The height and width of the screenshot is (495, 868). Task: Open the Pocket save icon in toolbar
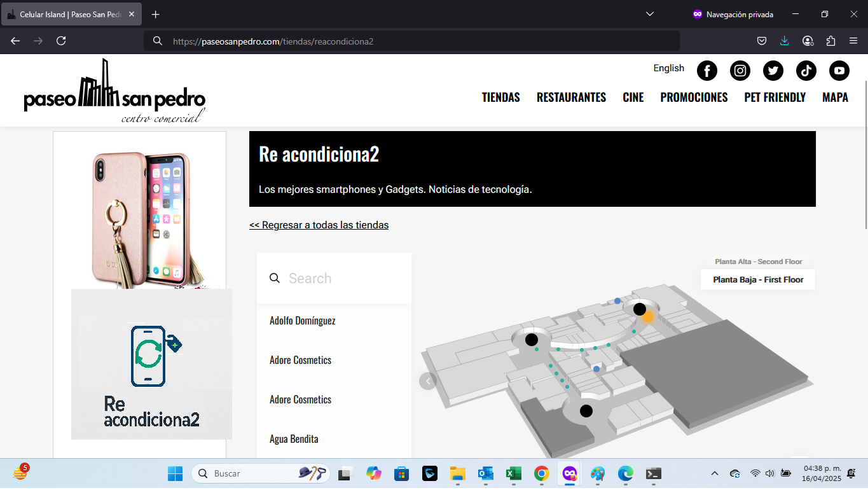coord(762,41)
